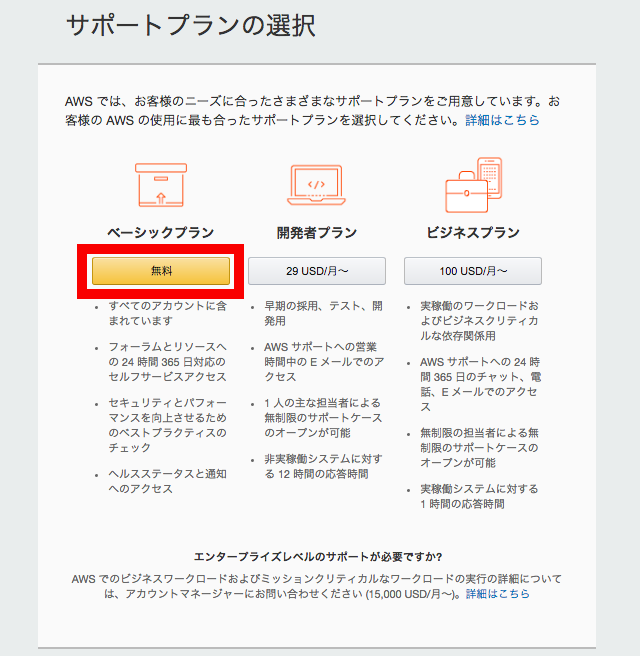Viewport: 640px width, 656px height.
Task: Click text すべてのアカウントに含まれています
Action: (168, 313)
